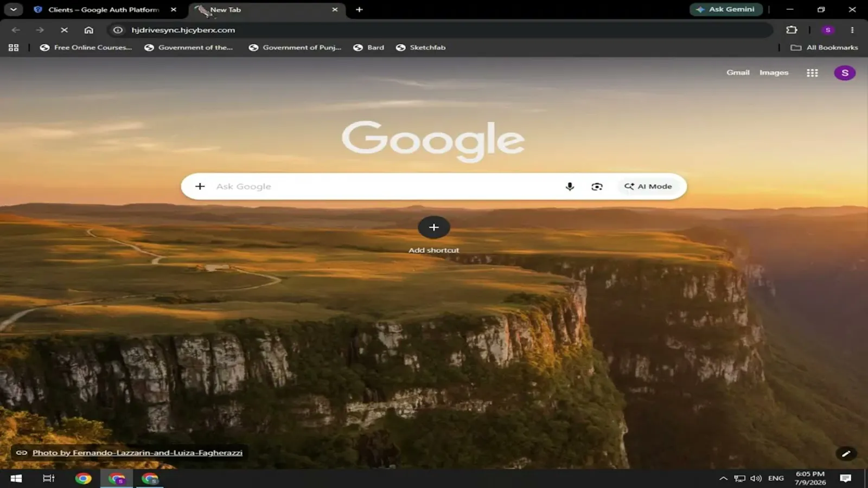
Task: Open Government of Punj... bookmark
Action: coord(295,48)
